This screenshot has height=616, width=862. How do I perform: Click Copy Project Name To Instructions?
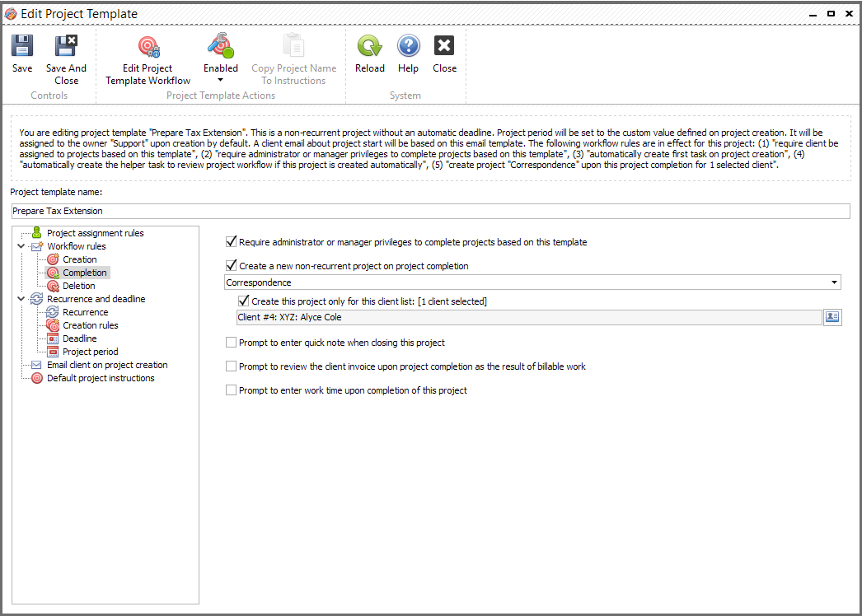pos(293,60)
